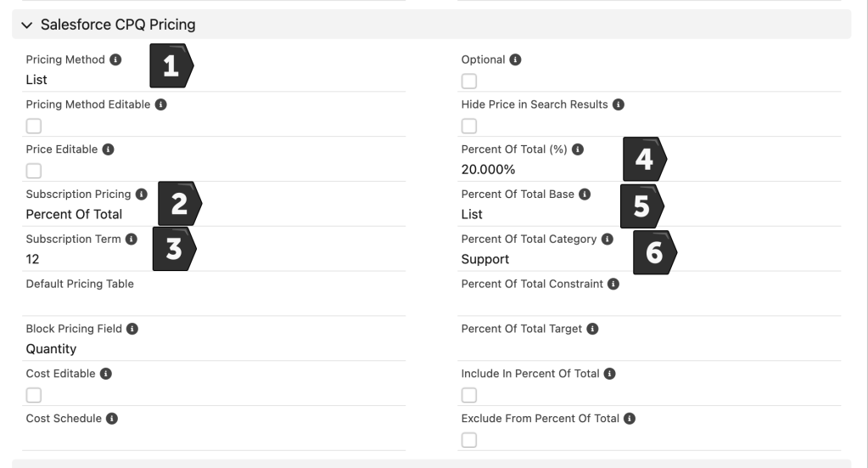The image size is (868, 468).
Task: Tick Exclude From Percent Of Total checkbox
Action: click(469, 440)
